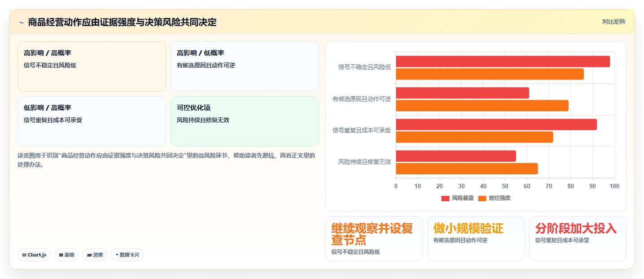Click the x-axis value 50
Screen dimensions: 644x279
[x=505, y=186]
